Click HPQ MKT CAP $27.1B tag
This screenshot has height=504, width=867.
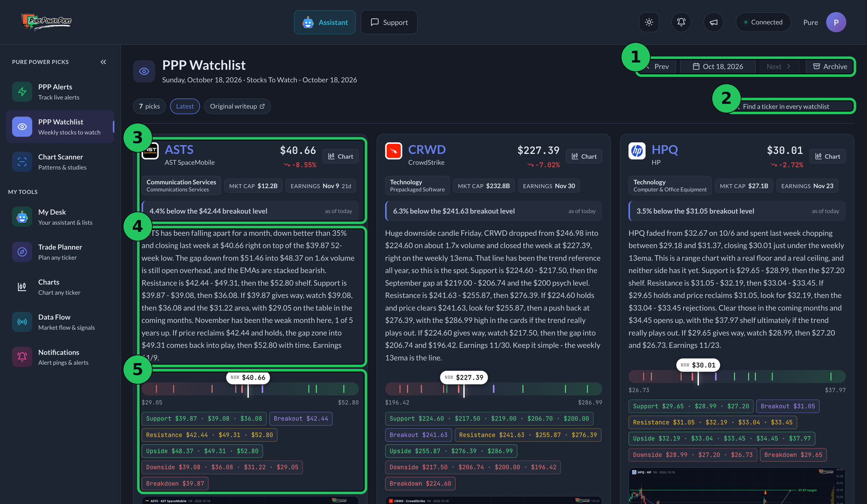pos(744,186)
